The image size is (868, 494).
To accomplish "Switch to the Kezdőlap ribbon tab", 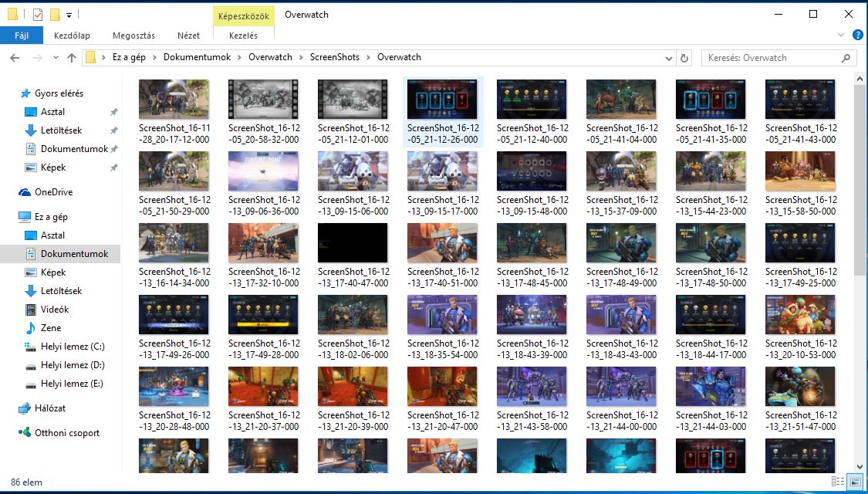I will click(x=72, y=36).
